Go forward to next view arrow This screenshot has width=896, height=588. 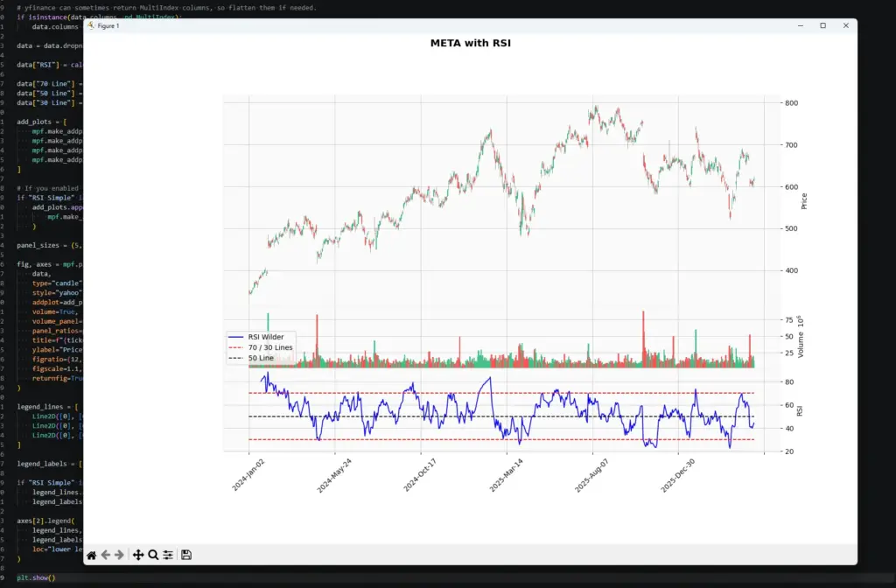point(119,555)
